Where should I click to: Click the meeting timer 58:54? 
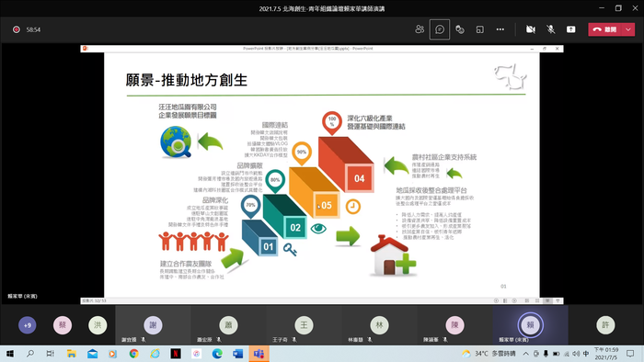click(x=33, y=29)
